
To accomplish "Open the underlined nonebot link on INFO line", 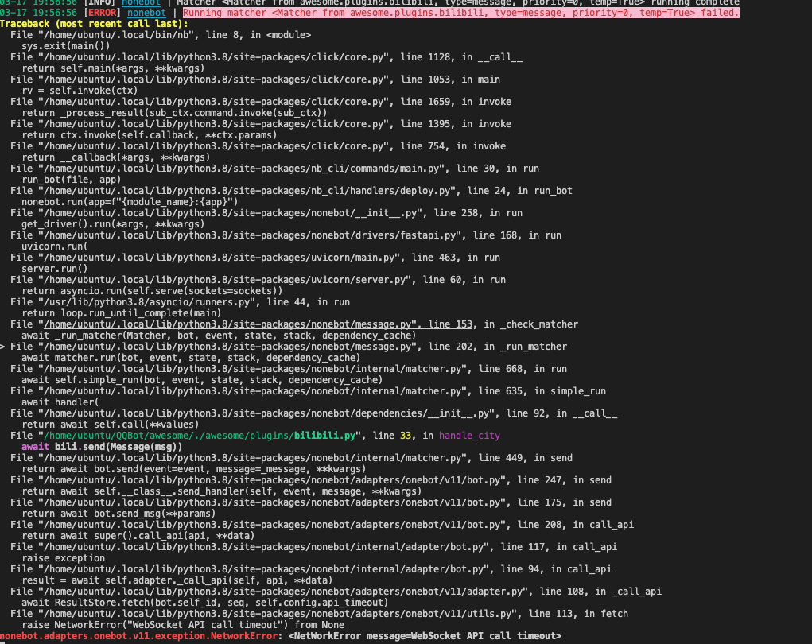I will click(x=142, y=2).
